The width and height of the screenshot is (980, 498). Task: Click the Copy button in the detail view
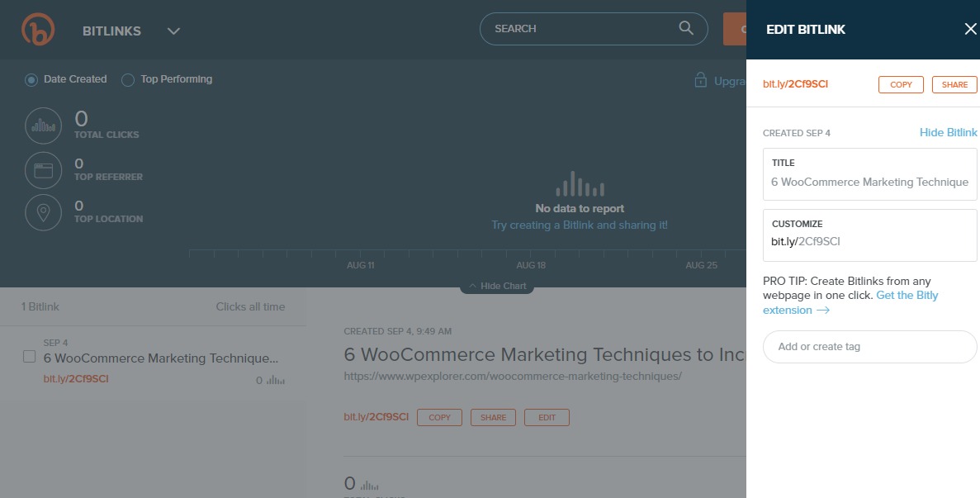(439, 417)
